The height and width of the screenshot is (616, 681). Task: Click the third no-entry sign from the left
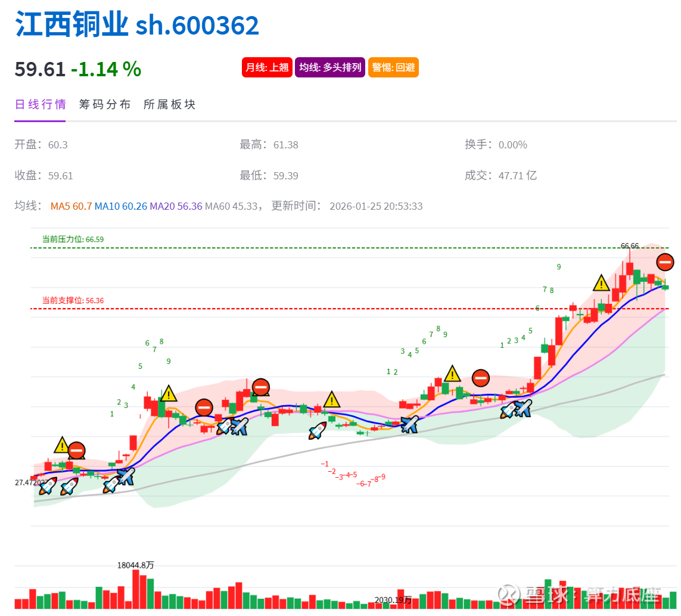pyautogui.click(x=260, y=387)
